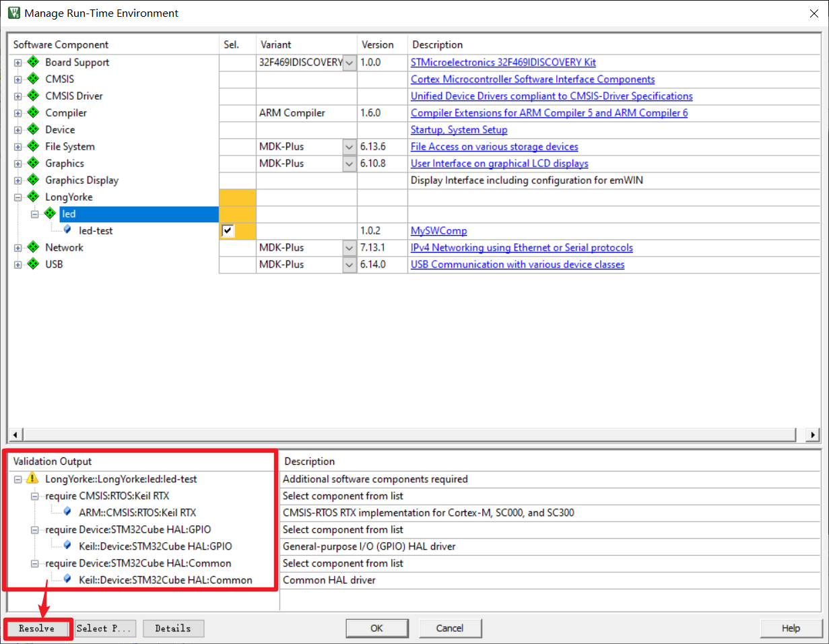
Task: Click the Resolve button
Action: pos(37,629)
